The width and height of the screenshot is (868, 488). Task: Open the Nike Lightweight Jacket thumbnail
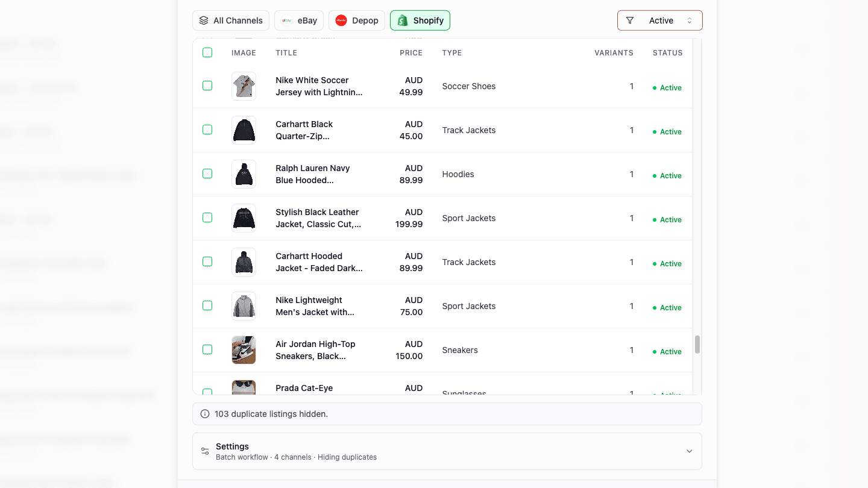(244, 306)
